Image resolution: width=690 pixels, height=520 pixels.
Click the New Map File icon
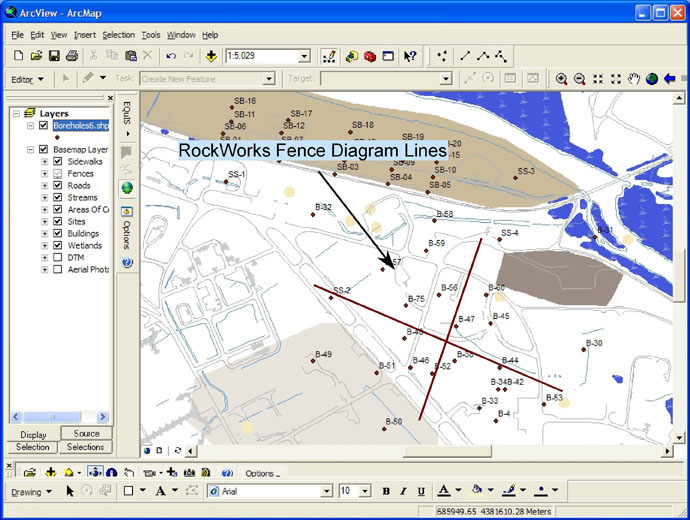click(x=18, y=56)
